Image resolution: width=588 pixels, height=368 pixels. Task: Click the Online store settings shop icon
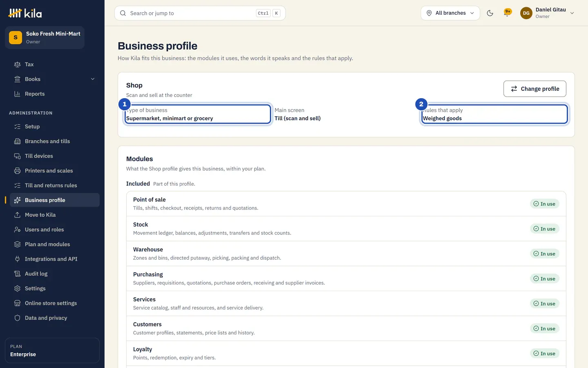(x=17, y=303)
